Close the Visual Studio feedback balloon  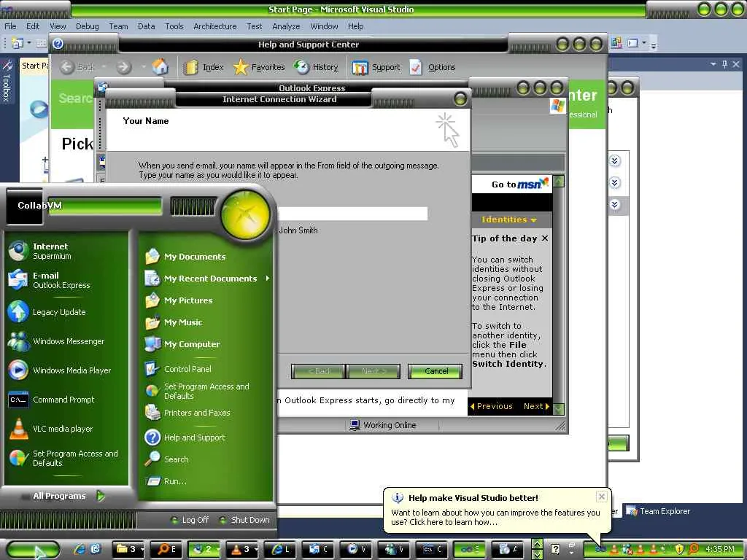(602, 497)
